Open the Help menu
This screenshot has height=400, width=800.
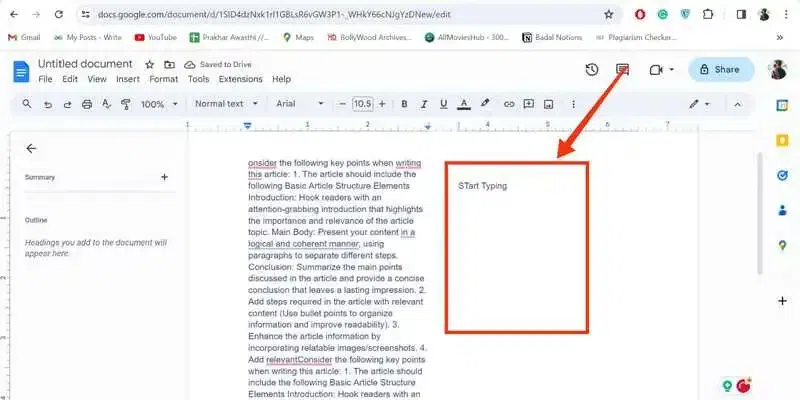coord(281,79)
